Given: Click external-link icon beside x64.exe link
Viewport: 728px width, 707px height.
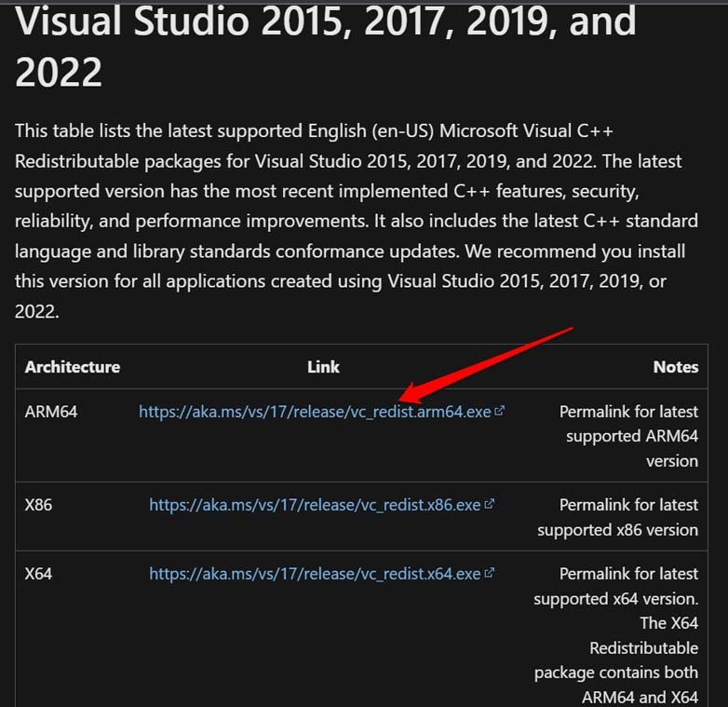Looking at the screenshot, I should click(489, 574).
